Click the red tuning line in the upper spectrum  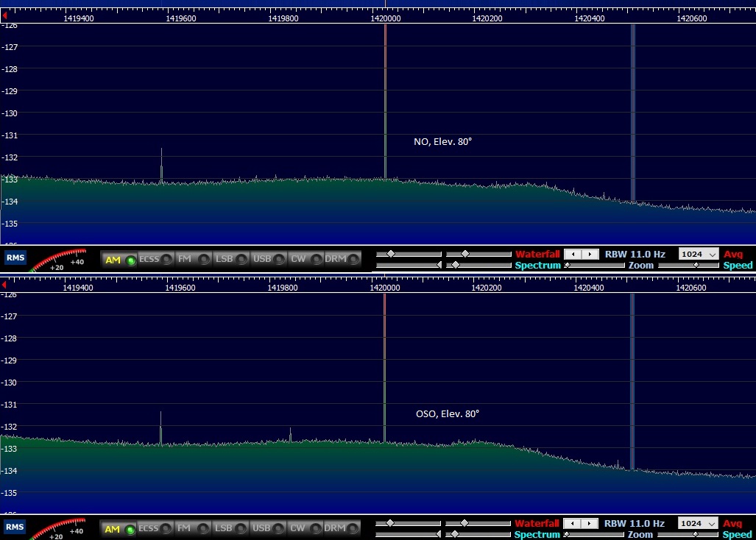tap(385, 102)
